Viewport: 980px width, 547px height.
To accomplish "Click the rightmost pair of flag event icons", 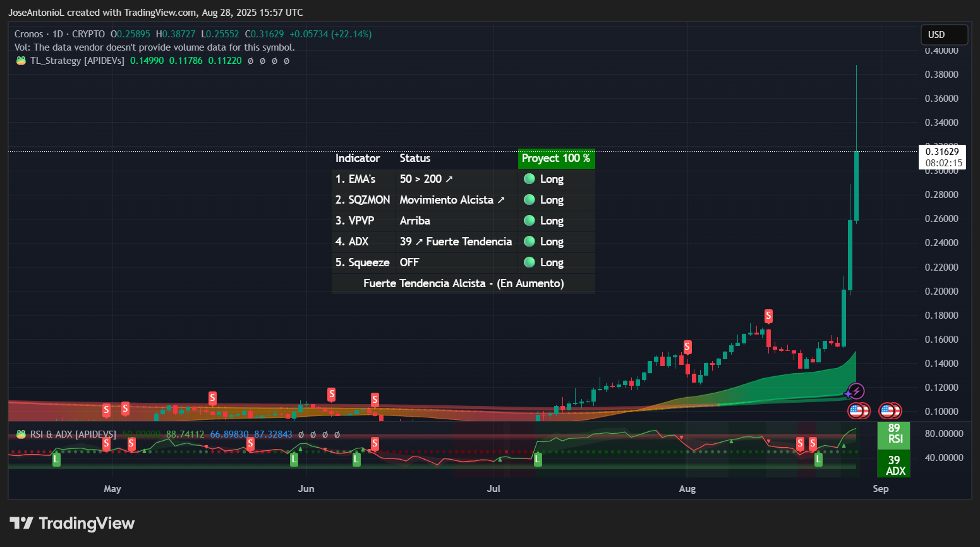I will pos(890,410).
